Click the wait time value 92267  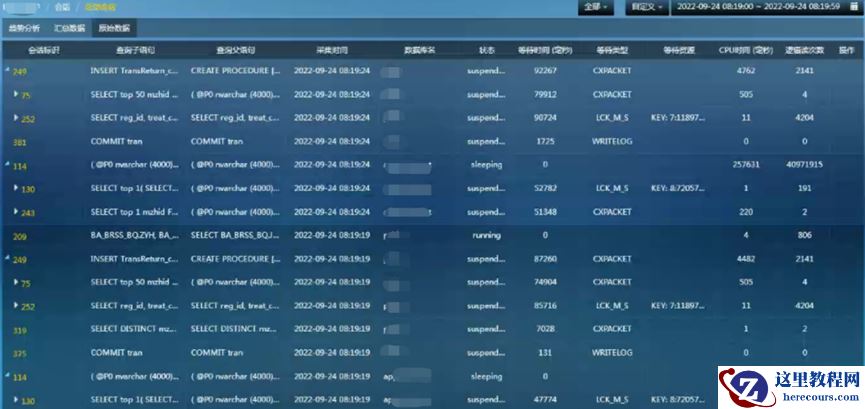point(545,71)
